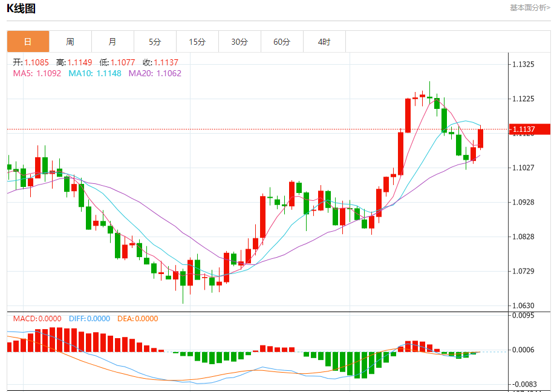This screenshot has width=557, height=392.
Task: Click the MA20 value label
Action: 155,73
